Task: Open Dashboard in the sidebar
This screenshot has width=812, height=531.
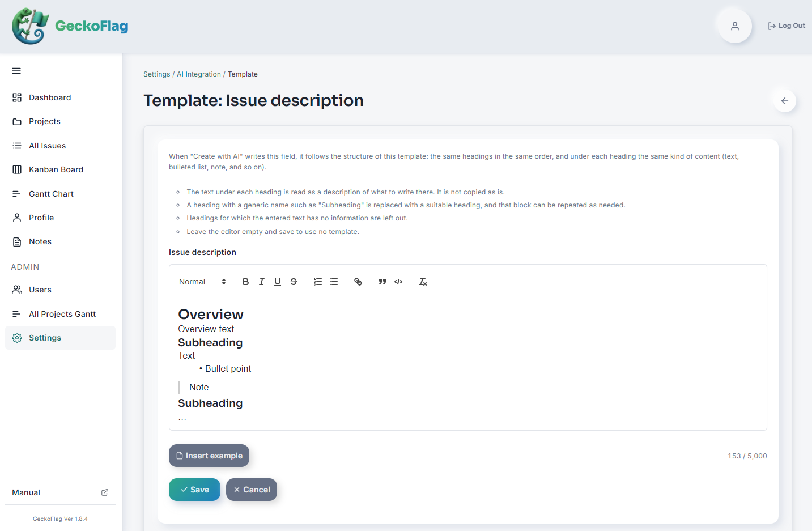Action: point(60,97)
